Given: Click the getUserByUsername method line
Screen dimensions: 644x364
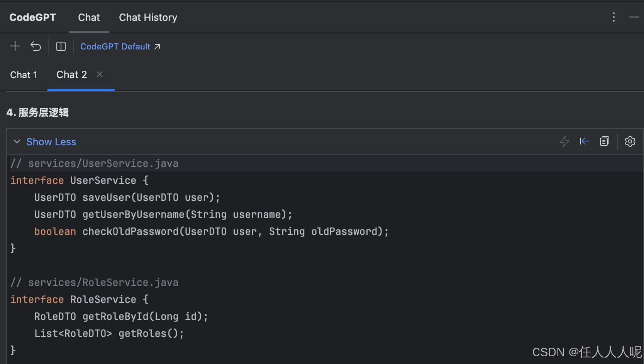Looking at the screenshot, I should [x=163, y=214].
